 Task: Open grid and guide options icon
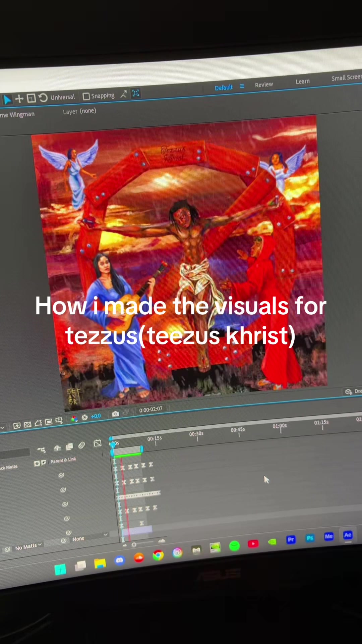point(59,421)
